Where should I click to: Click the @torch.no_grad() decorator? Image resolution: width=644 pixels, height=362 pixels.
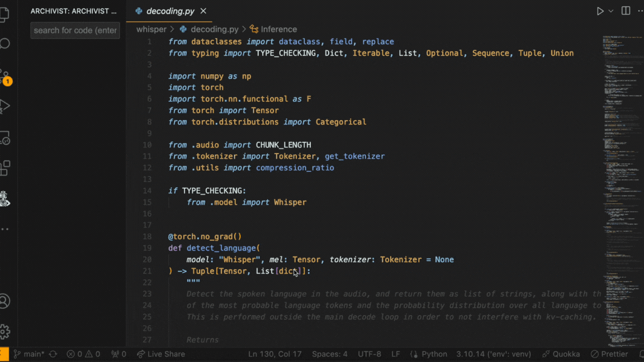click(205, 236)
